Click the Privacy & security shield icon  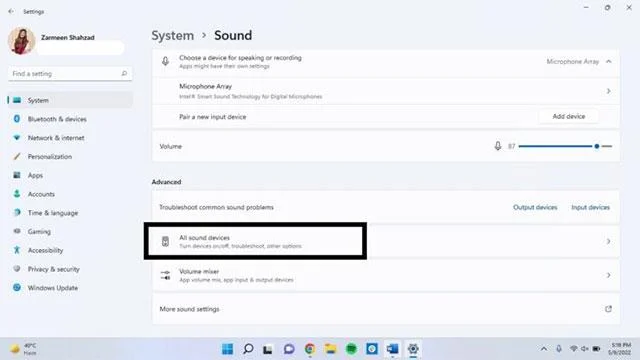click(17, 269)
